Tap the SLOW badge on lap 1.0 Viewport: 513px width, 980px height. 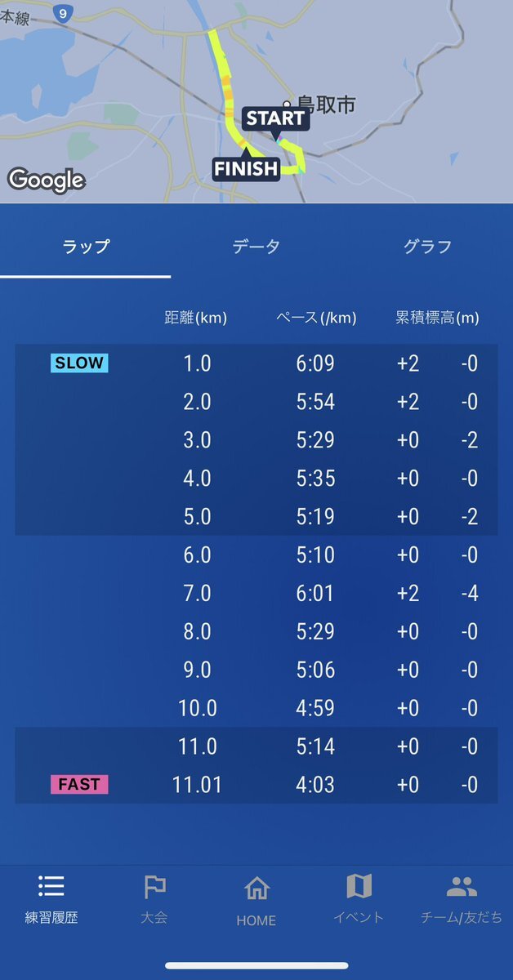(79, 363)
